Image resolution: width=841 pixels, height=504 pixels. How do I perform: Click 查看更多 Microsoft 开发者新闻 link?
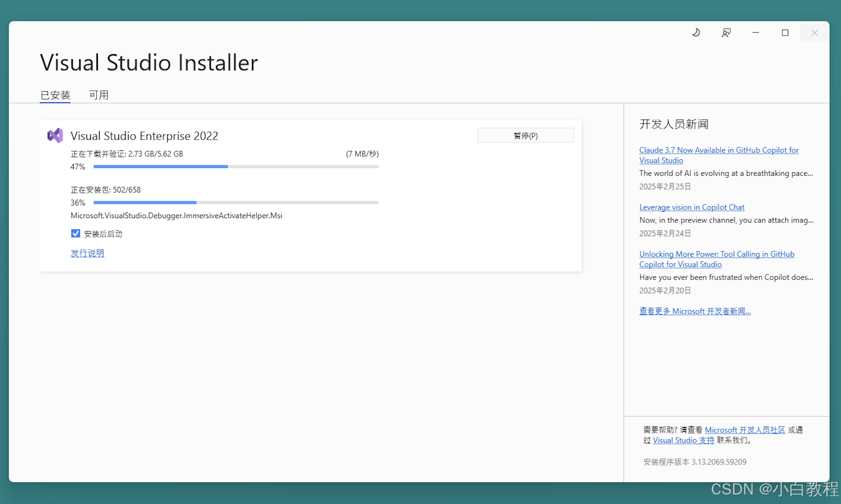click(x=695, y=311)
